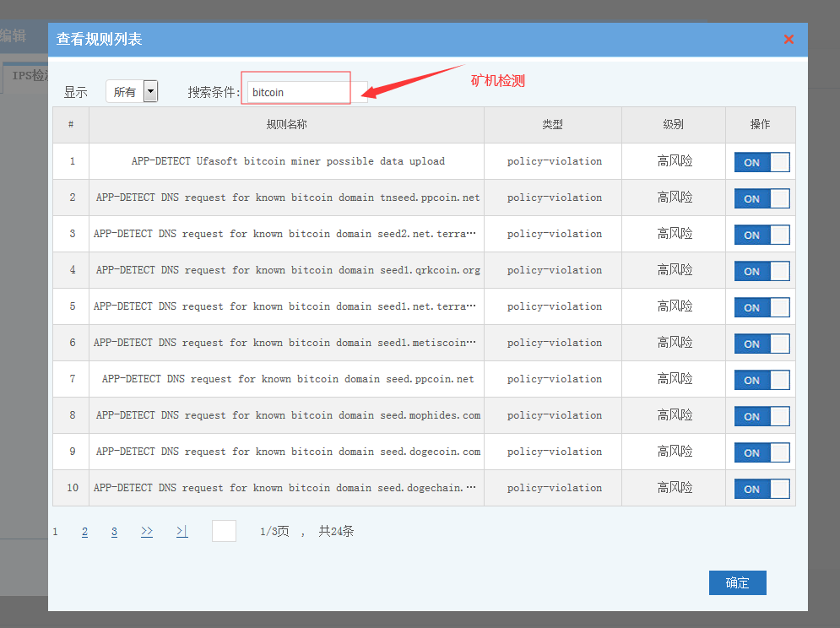The width and height of the screenshot is (840, 628).
Task: Disable rule 10 seed.dogechain toggle
Action: (761, 489)
